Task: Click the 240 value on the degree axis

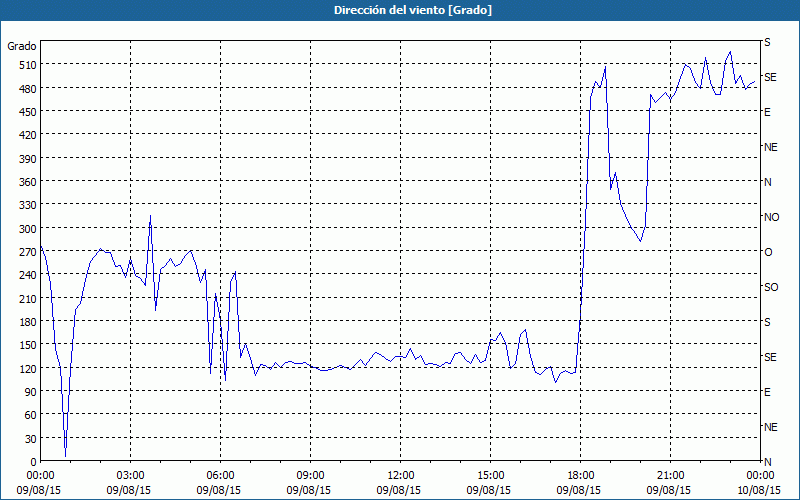Action: tap(28, 275)
